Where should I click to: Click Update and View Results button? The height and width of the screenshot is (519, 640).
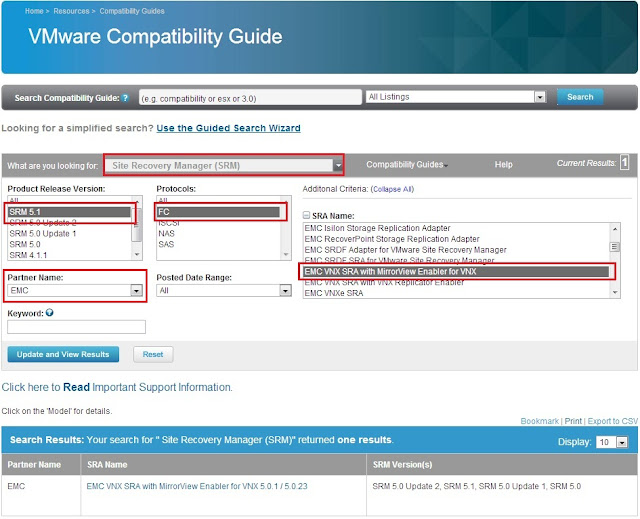63,354
